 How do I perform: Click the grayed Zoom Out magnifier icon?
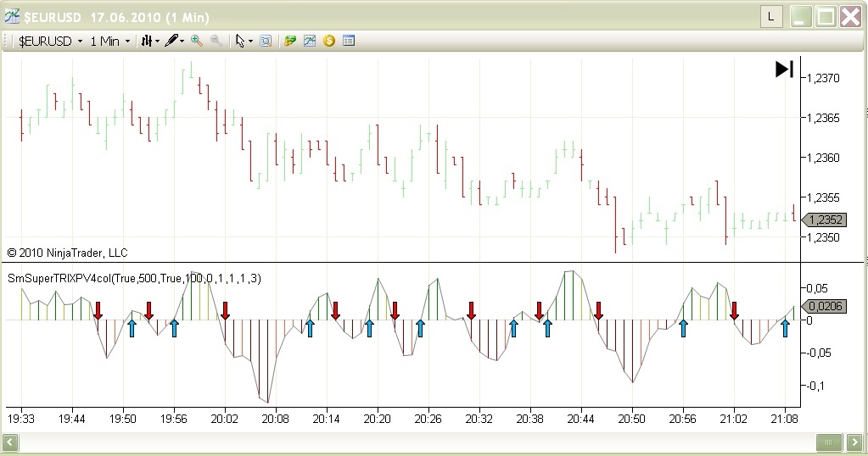pyautogui.click(x=216, y=41)
